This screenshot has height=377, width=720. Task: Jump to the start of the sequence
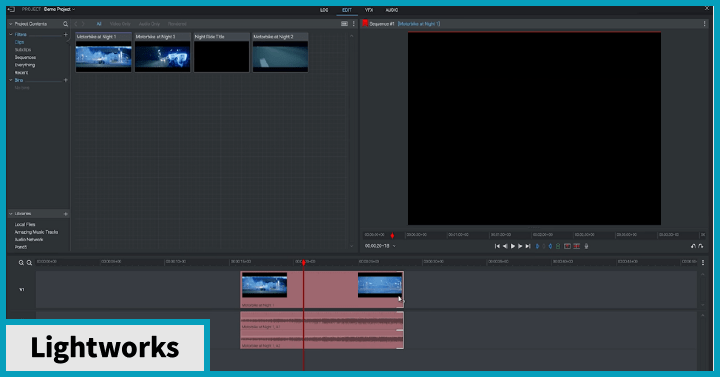click(x=497, y=247)
